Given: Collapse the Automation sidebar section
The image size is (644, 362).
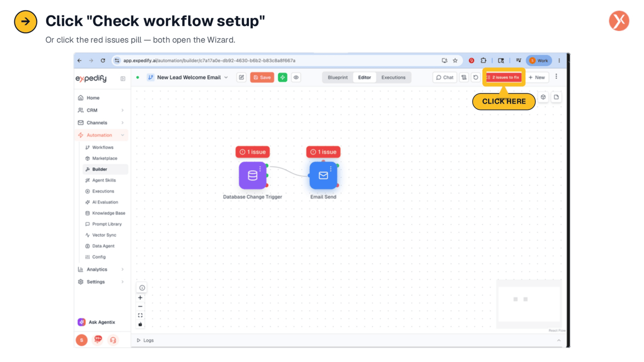Looking at the screenshot, I should pyautogui.click(x=101, y=135).
